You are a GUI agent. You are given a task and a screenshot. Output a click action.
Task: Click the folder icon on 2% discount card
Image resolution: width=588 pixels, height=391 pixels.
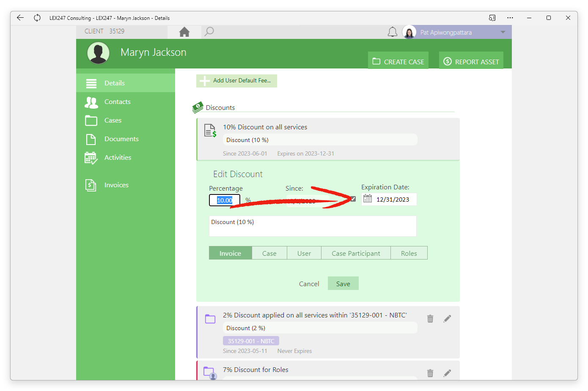click(210, 319)
